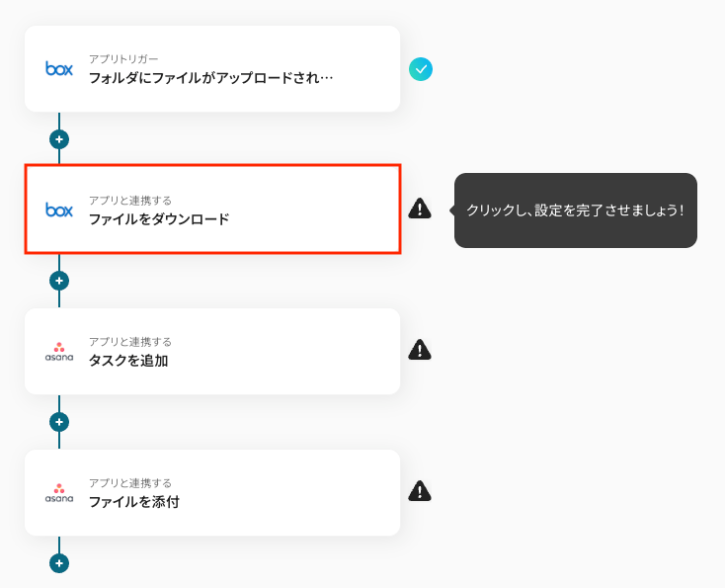Click the フォルダにファイルがアップロードされ… title text

click(210, 77)
